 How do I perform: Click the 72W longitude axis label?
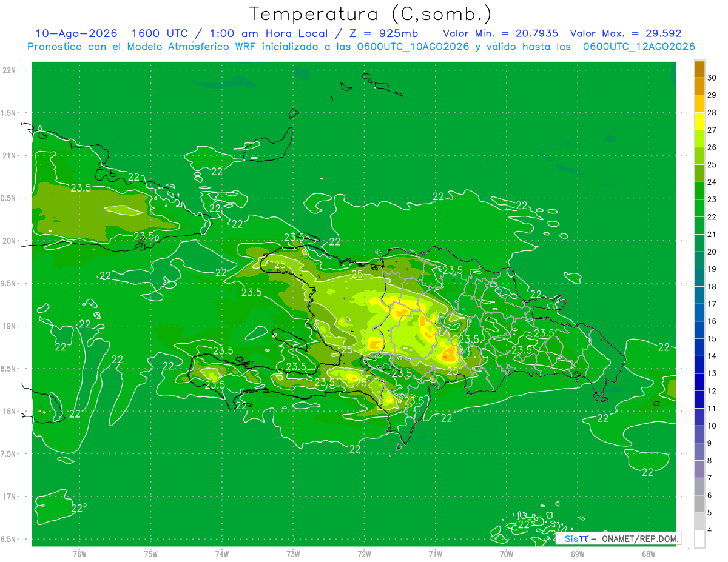(x=364, y=554)
